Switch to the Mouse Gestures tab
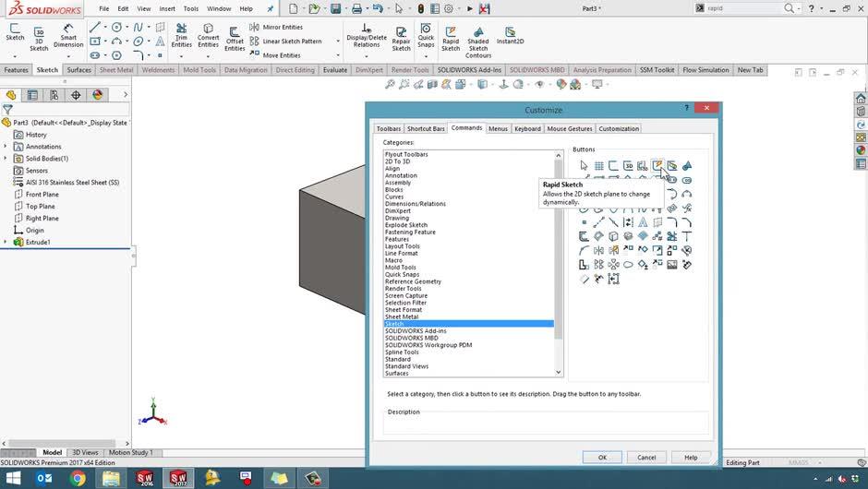 tap(570, 129)
